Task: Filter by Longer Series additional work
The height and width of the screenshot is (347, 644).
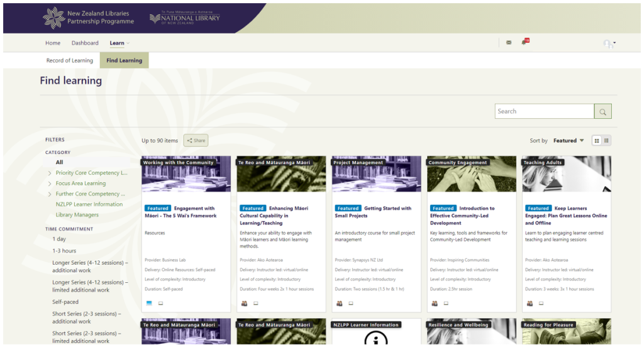Action: (90, 267)
